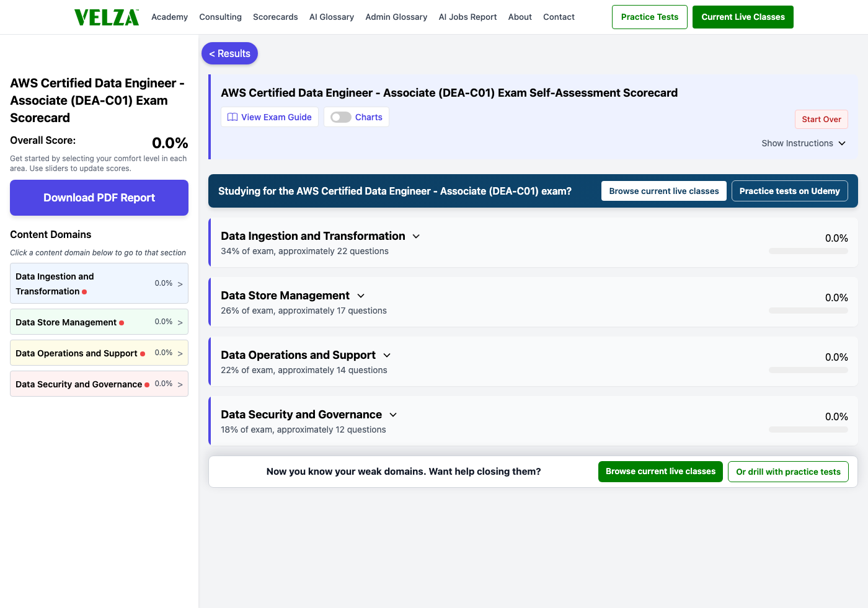Expand Show Instructions chevron
The height and width of the screenshot is (608, 868).
[842, 143]
